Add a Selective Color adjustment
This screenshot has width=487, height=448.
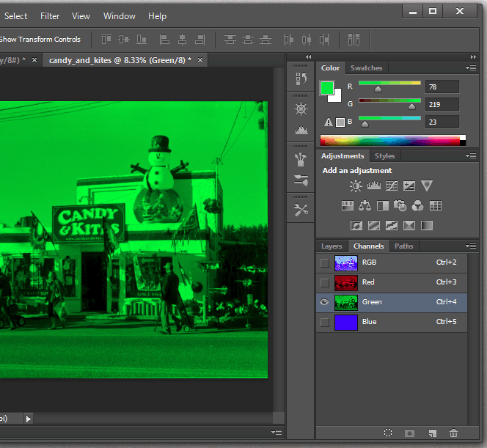(x=409, y=225)
